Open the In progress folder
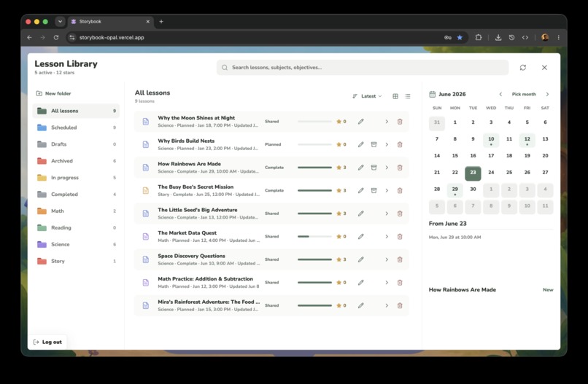Viewport: 588px width, 384px height. click(x=76, y=178)
